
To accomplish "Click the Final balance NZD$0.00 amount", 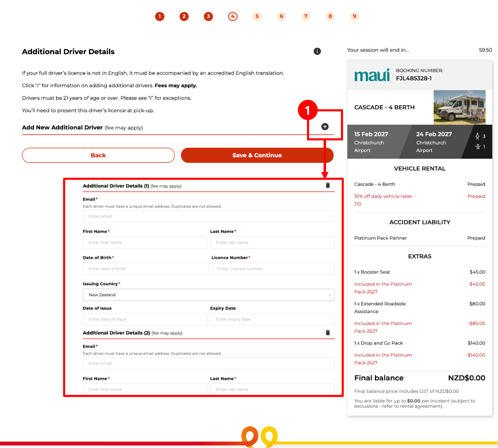I will [x=467, y=378].
